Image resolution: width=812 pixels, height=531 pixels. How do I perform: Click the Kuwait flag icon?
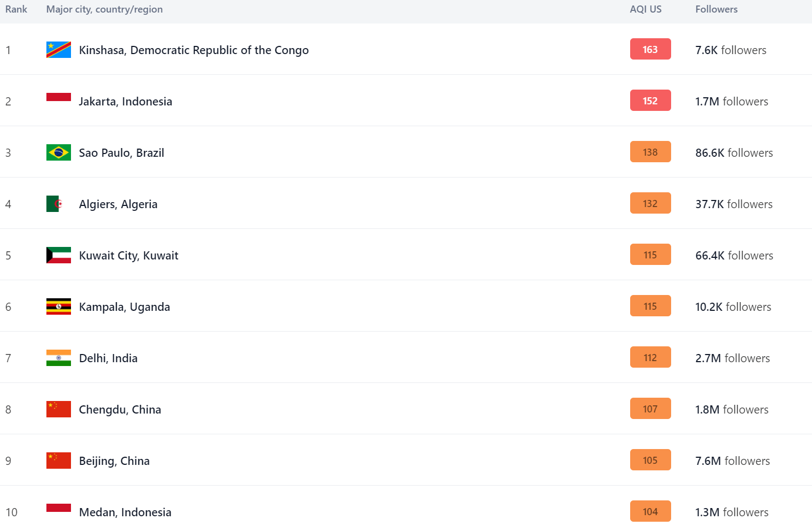tap(58, 255)
